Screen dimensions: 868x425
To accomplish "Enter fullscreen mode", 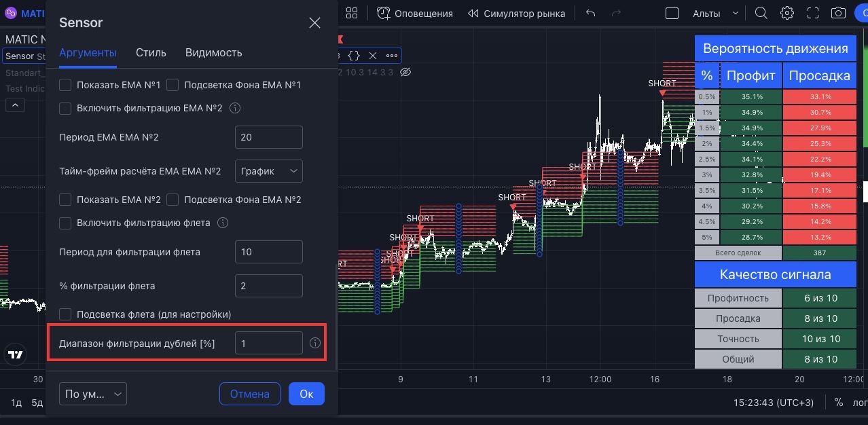I will [x=813, y=13].
